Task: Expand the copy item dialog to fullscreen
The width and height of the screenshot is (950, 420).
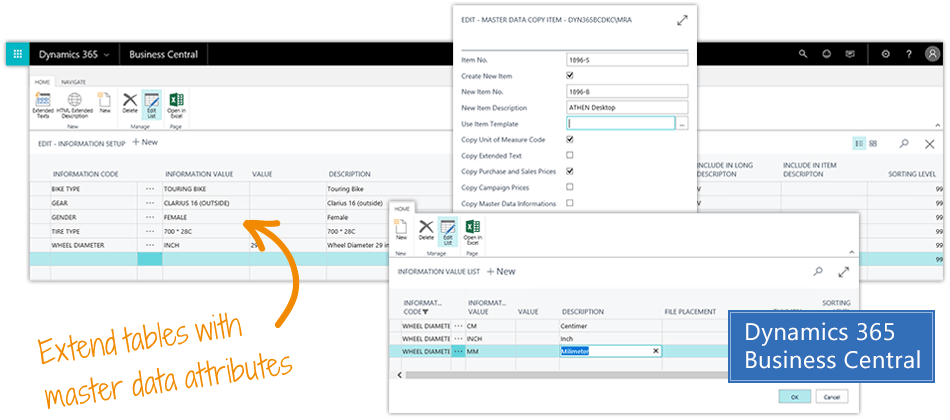Action: [682, 20]
